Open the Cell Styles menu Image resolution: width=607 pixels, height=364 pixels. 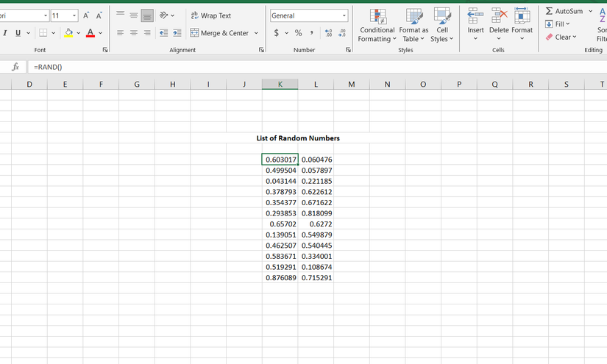(x=441, y=26)
